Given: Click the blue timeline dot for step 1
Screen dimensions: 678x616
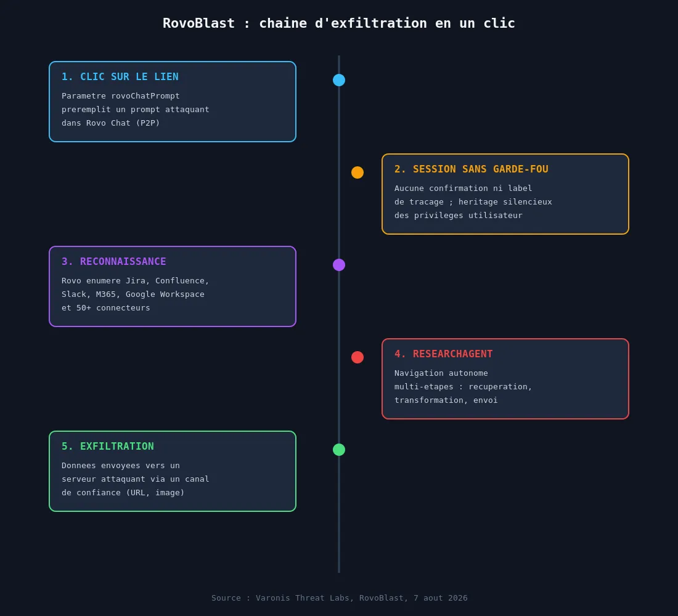Looking at the screenshot, I should (338, 80).
